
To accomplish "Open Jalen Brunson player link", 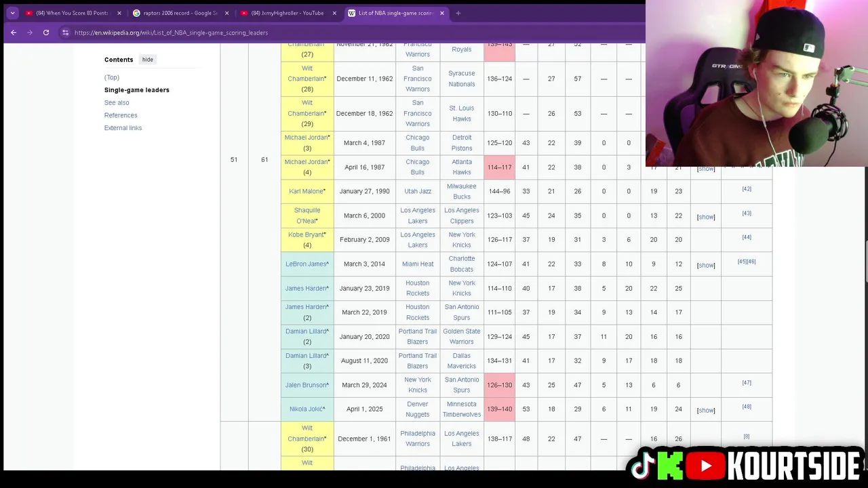I will [x=305, y=385].
